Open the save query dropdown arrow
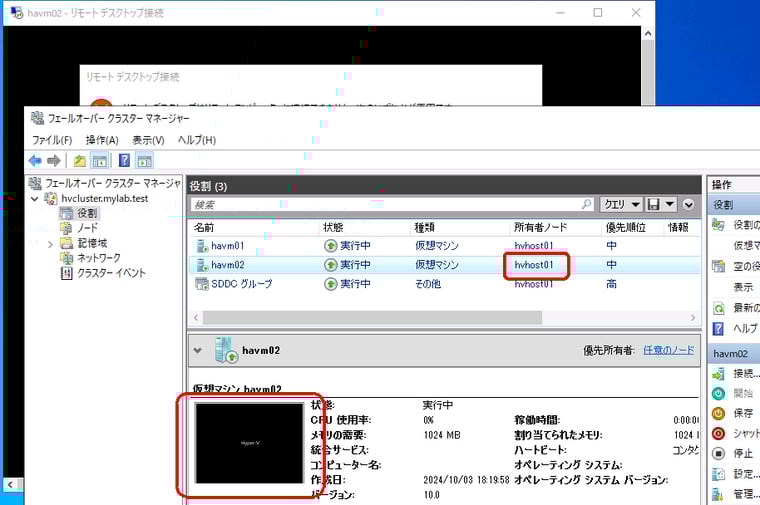 [x=669, y=204]
